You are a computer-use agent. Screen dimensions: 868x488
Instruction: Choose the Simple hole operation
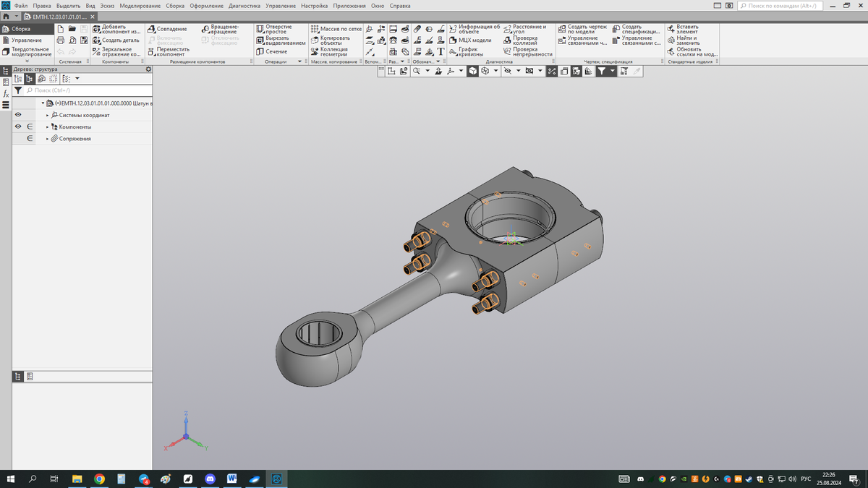click(274, 29)
